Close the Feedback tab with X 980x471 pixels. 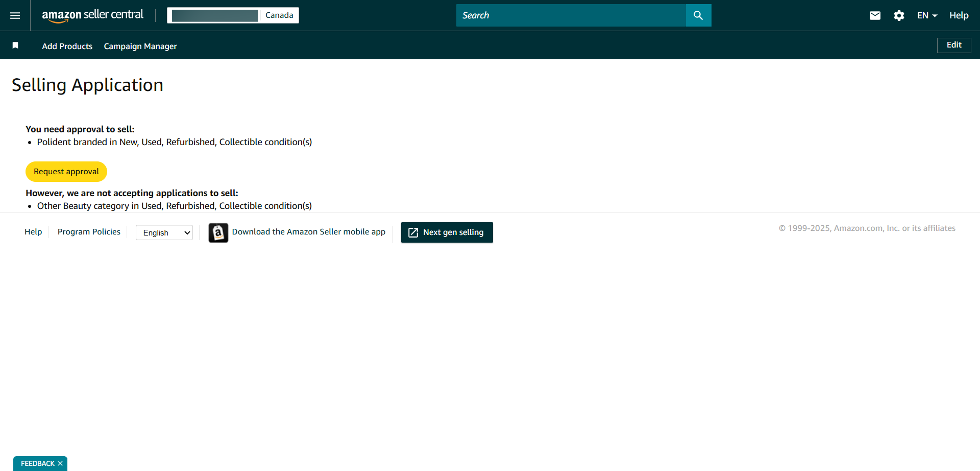click(60, 463)
